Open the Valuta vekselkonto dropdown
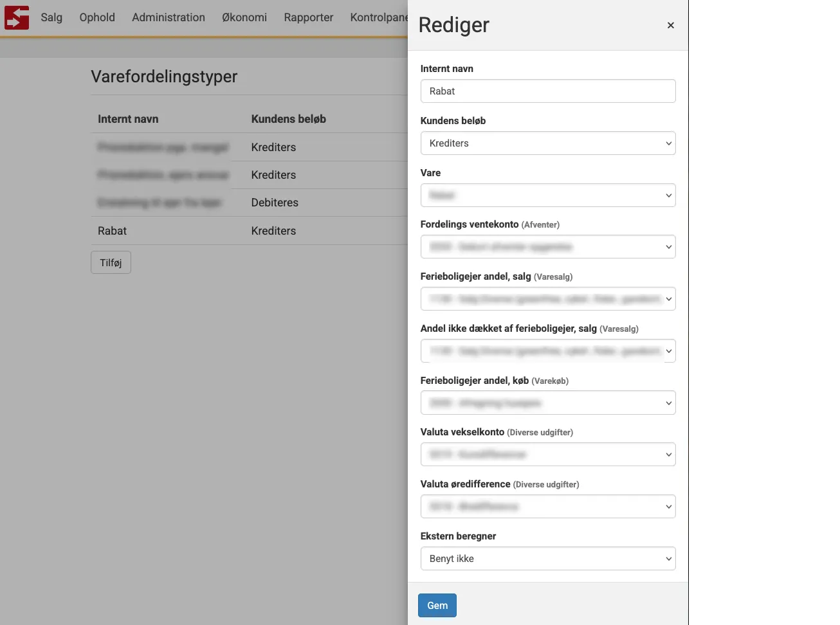 coord(547,455)
